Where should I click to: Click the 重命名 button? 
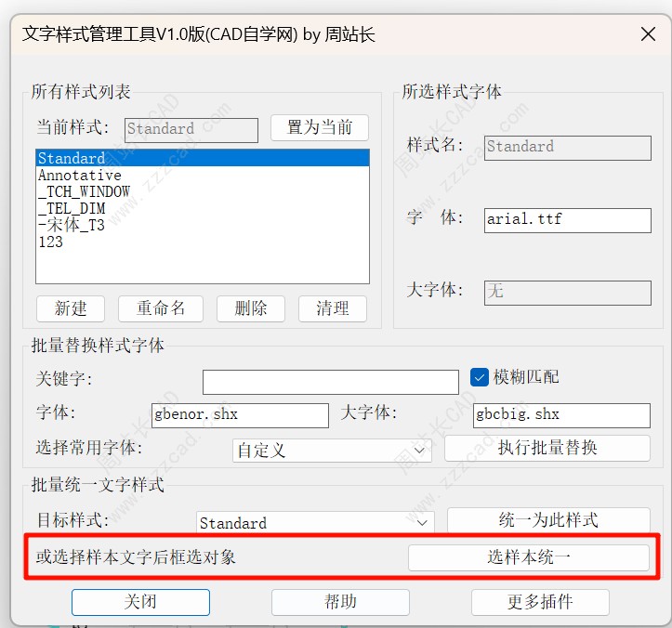[x=161, y=308]
